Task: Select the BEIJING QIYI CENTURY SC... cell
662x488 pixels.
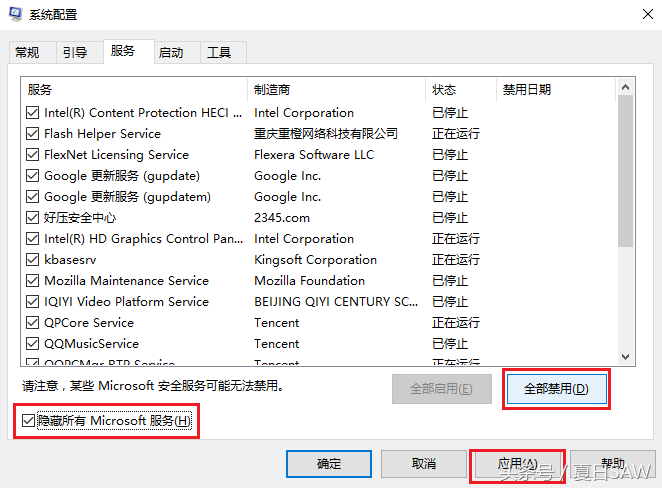Action: pos(336,301)
